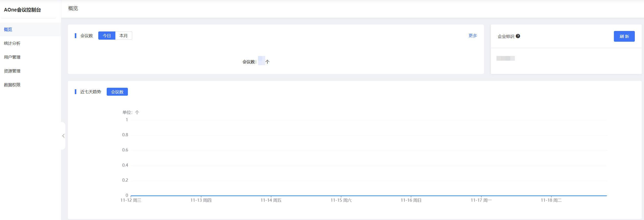
Task: Click the 更多 link
Action: point(473,36)
